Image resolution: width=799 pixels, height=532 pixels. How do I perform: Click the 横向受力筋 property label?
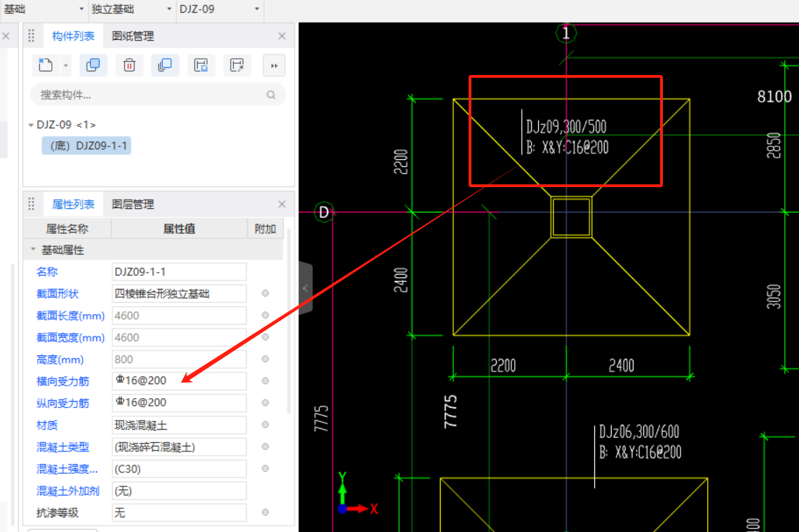(62, 381)
